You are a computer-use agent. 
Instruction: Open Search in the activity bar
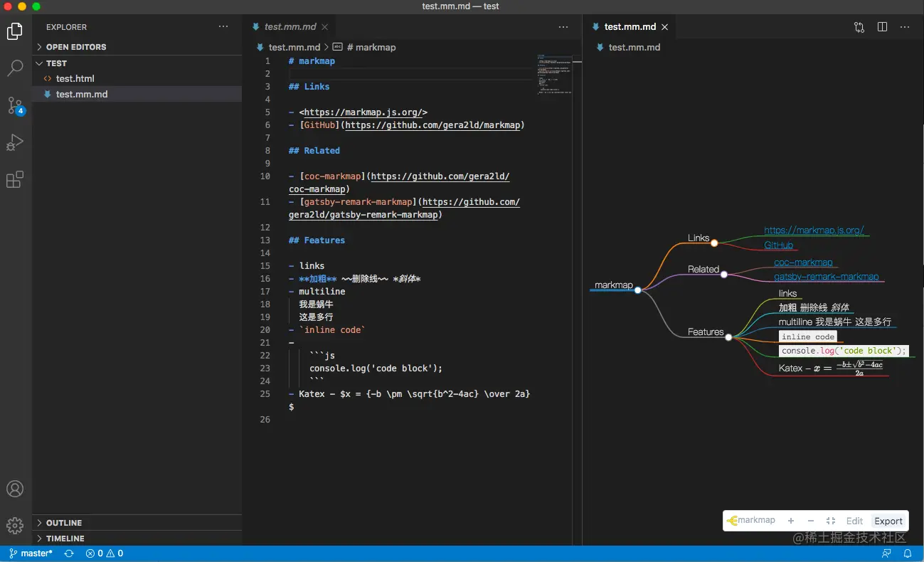15,68
